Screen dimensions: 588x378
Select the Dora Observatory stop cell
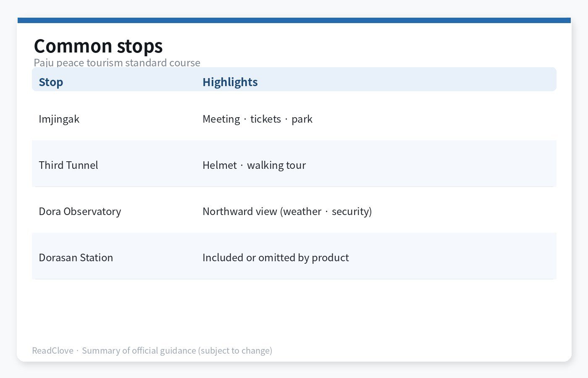80,211
